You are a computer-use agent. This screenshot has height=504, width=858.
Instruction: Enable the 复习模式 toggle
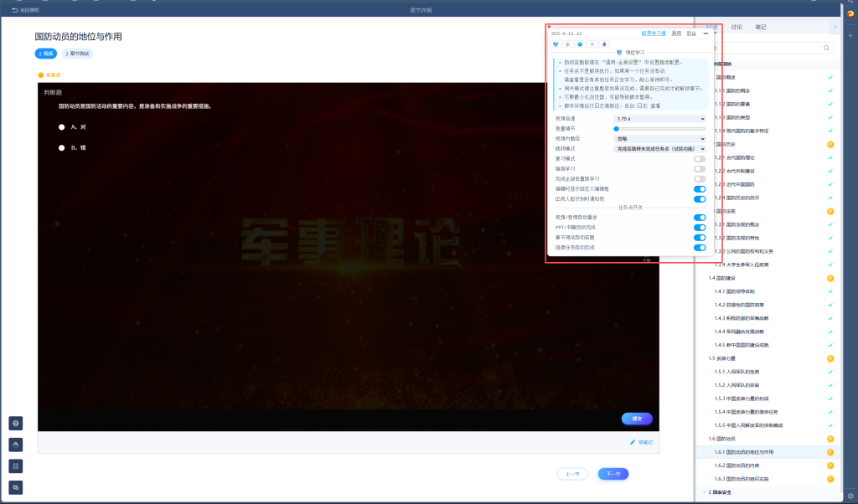point(699,158)
